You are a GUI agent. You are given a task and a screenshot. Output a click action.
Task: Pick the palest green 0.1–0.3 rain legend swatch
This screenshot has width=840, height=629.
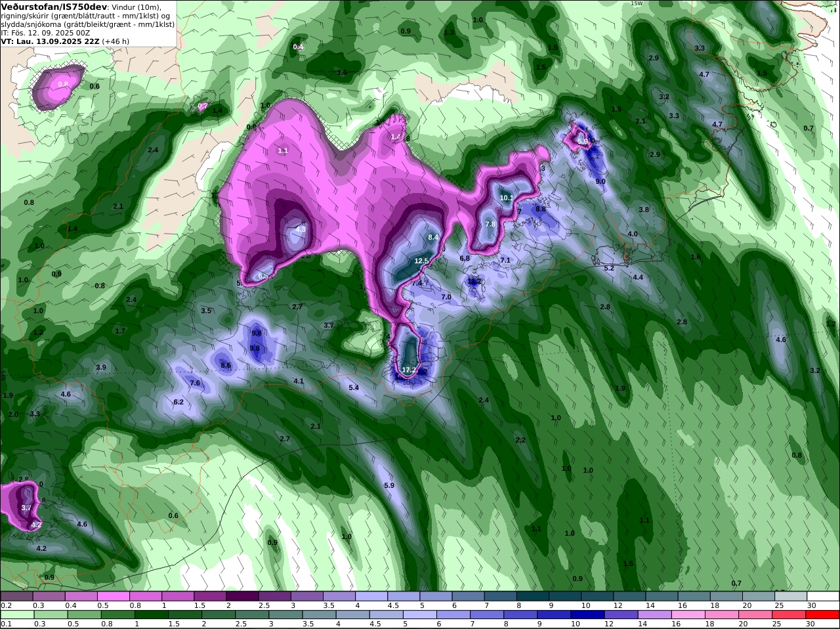pos(16,615)
